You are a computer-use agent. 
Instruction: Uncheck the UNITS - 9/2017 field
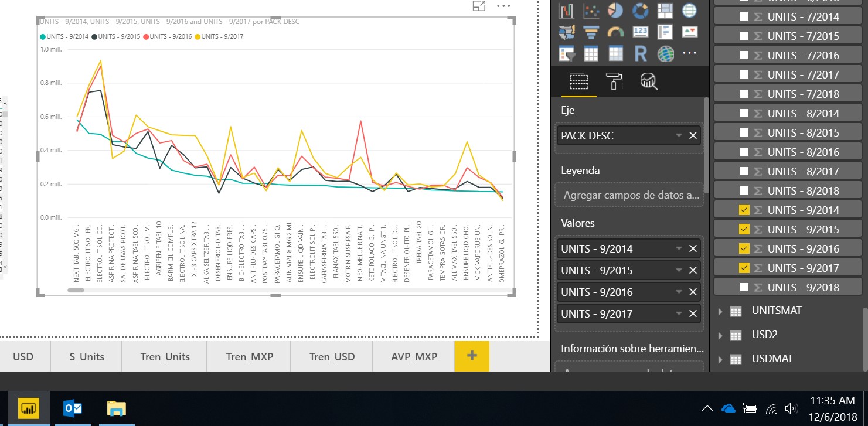tap(744, 268)
